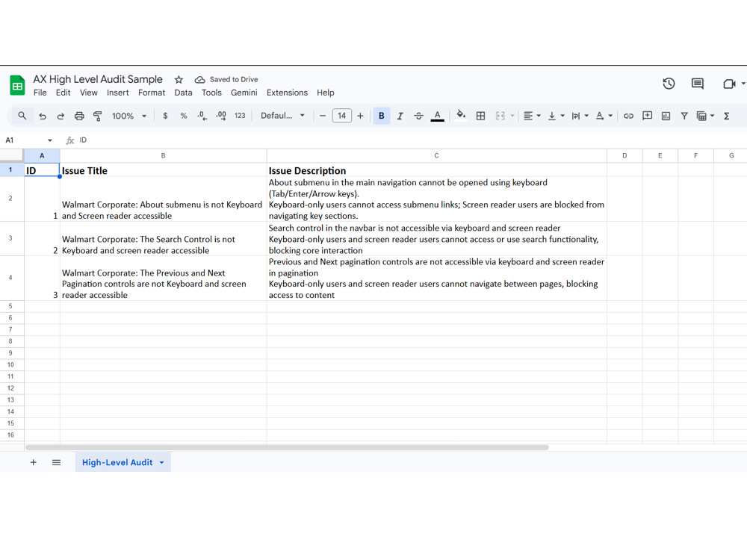Star the AX High Level Audit Sample document
The image size is (747, 560).
coord(179,80)
